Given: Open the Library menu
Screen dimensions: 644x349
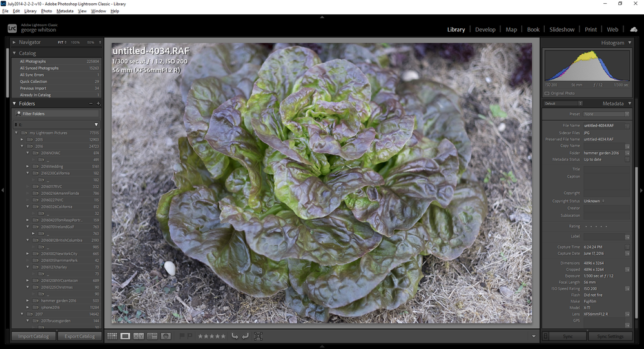Looking at the screenshot, I should pos(30,11).
